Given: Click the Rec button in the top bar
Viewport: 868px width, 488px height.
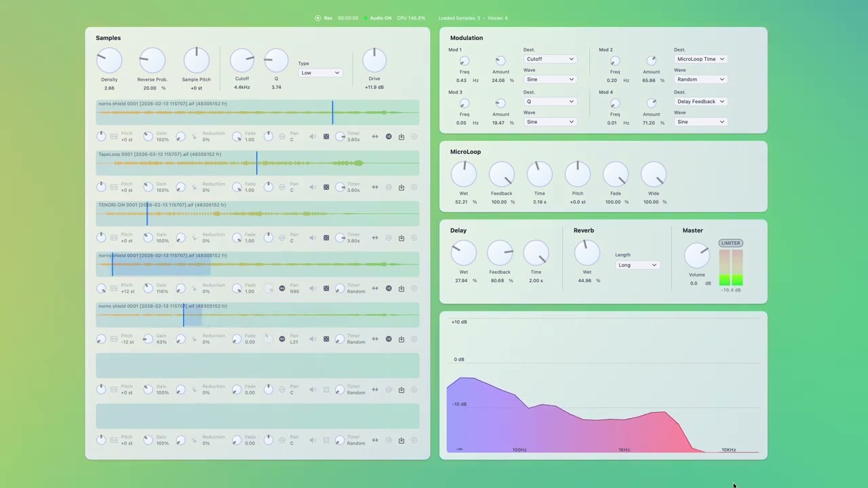Looking at the screenshot, I should pyautogui.click(x=324, y=18).
